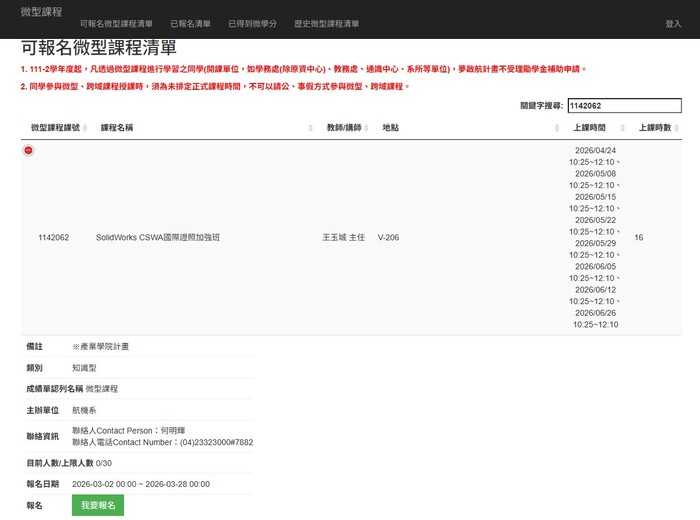Sort by 課程名稱 column arrows
The image size is (700, 520).
310,128
